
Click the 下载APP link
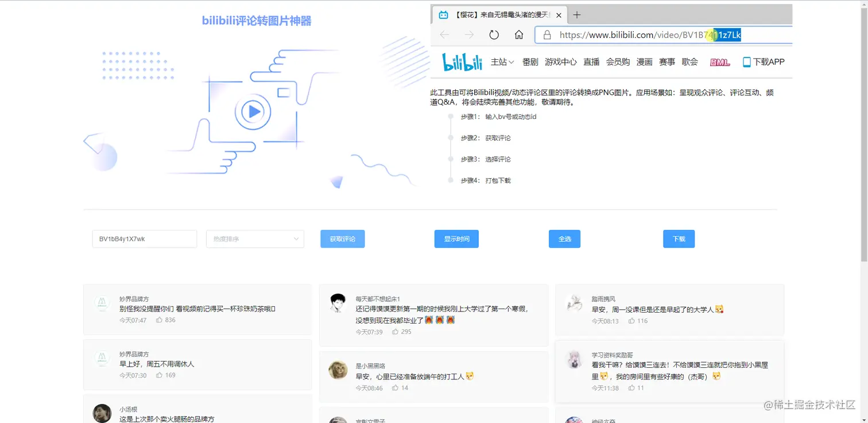point(764,62)
